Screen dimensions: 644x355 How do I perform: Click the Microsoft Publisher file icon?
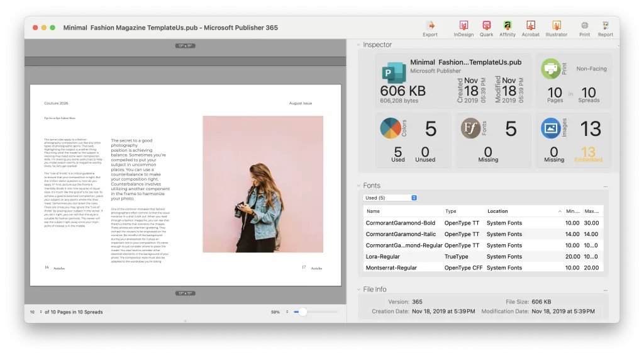pos(394,72)
